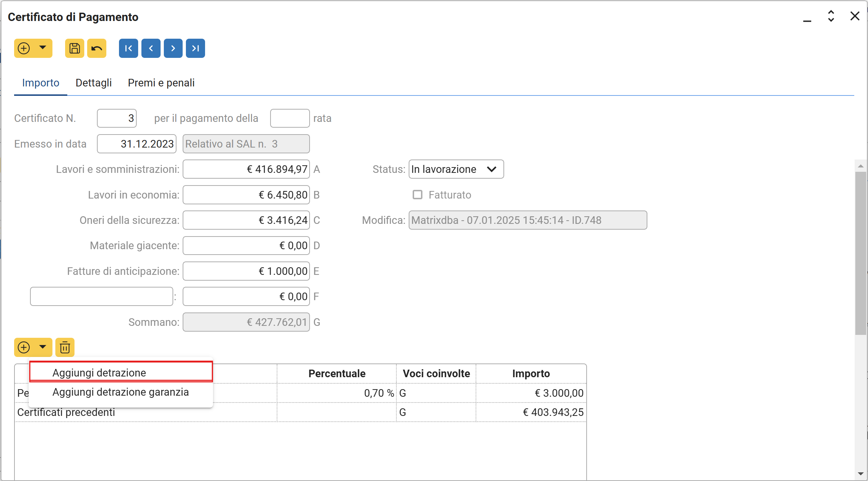The height and width of the screenshot is (481, 868).
Task: Open the Status dropdown showing In lavorazione
Action: (456, 169)
